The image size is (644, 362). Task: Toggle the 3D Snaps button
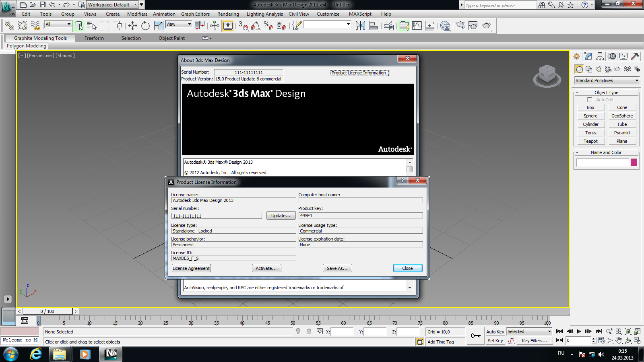(x=243, y=26)
